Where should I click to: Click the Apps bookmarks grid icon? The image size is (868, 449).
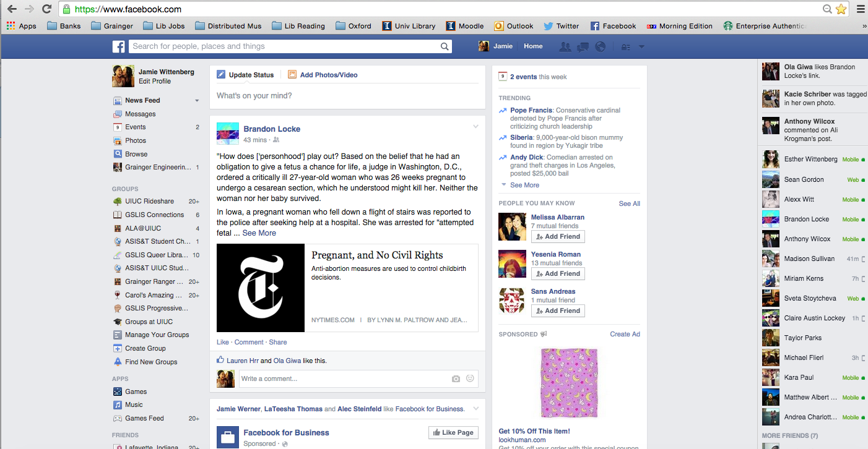coord(11,26)
